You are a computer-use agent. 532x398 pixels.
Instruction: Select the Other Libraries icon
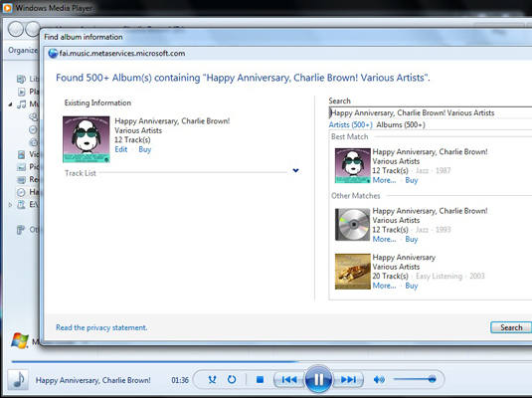(21, 230)
